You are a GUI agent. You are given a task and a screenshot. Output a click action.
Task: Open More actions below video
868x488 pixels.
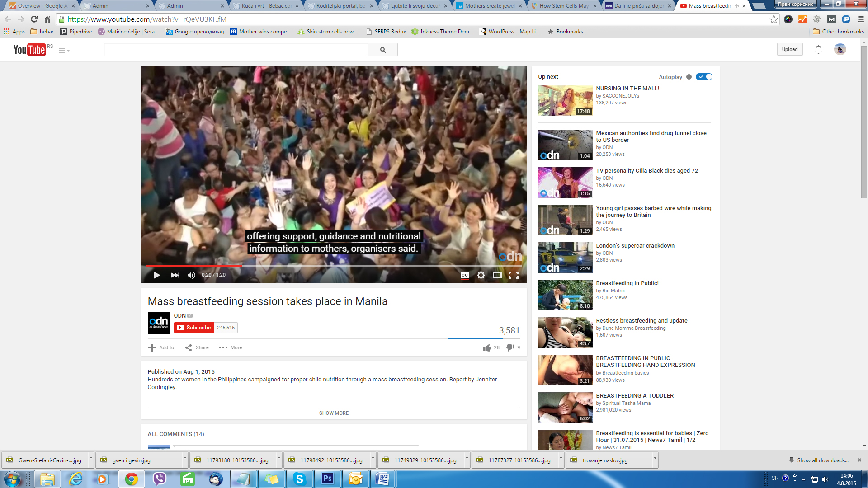click(x=231, y=347)
